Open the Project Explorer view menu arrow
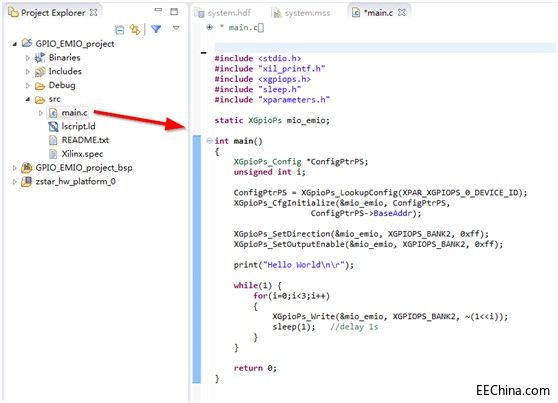Screen dimensions: 558x403 [x=176, y=27]
